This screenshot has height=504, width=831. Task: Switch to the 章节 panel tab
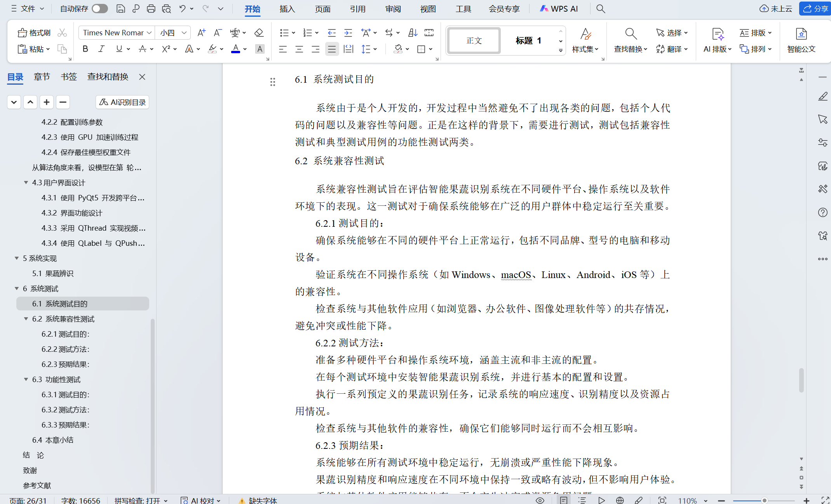(x=42, y=77)
